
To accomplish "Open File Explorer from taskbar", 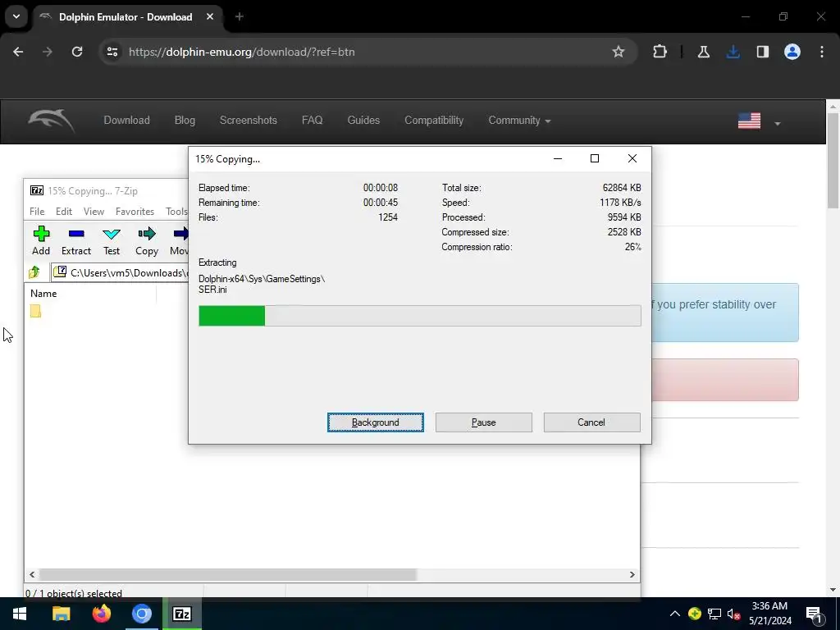I will [x=61, y=614].
